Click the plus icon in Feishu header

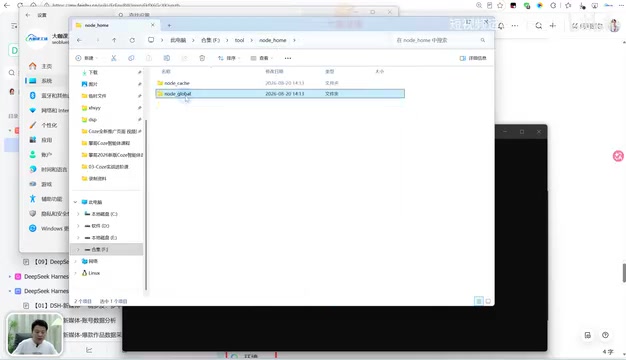coord(553,26)
